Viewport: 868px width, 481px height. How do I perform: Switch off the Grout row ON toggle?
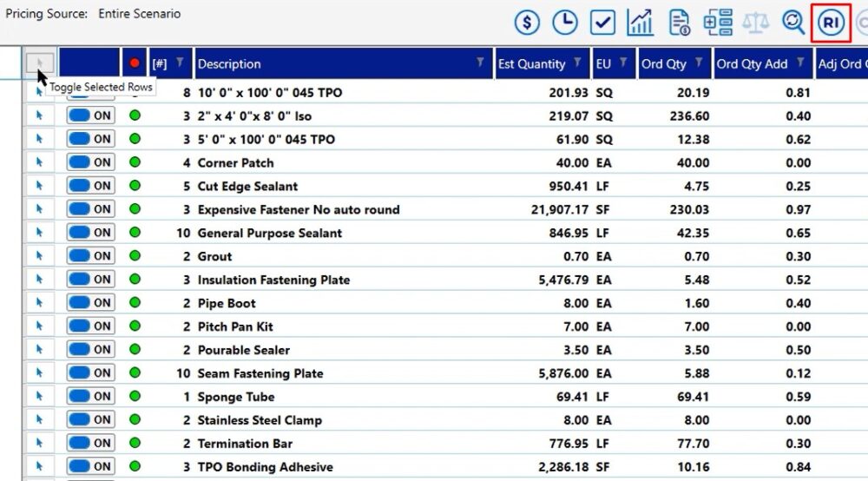pos(90,256)
